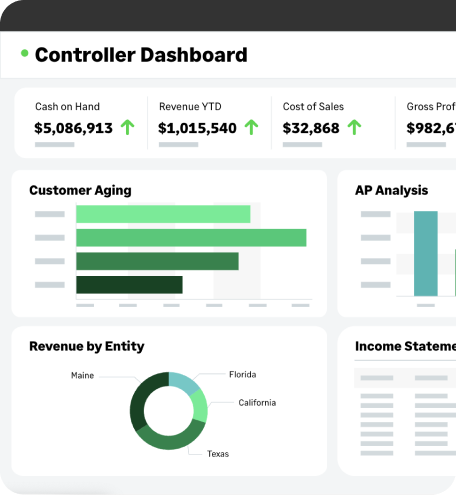This screenshot has width=456, height=495.
Task: Open the Customer Aging panel heading
Action: click(x=80, y=190)
